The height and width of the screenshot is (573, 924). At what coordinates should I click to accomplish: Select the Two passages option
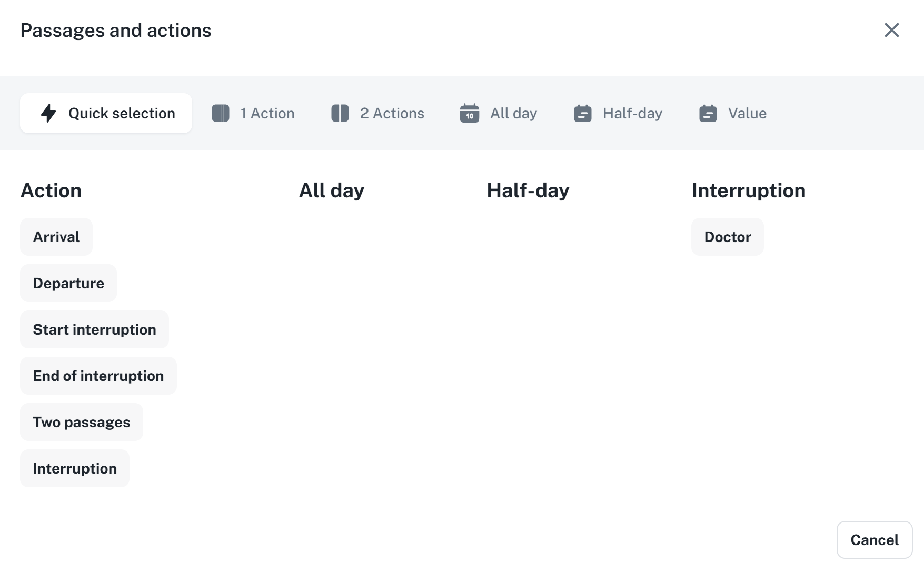(x=82, y=422)
